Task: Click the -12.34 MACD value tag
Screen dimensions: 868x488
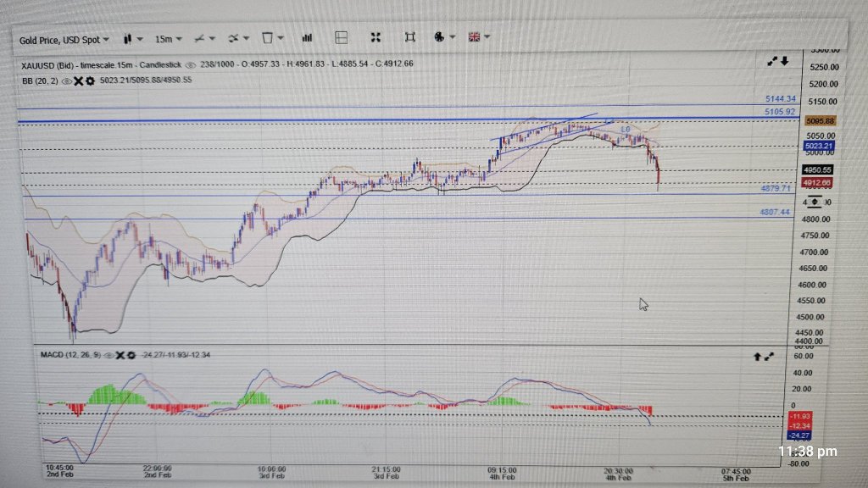Action: click(x=800, y=425)
